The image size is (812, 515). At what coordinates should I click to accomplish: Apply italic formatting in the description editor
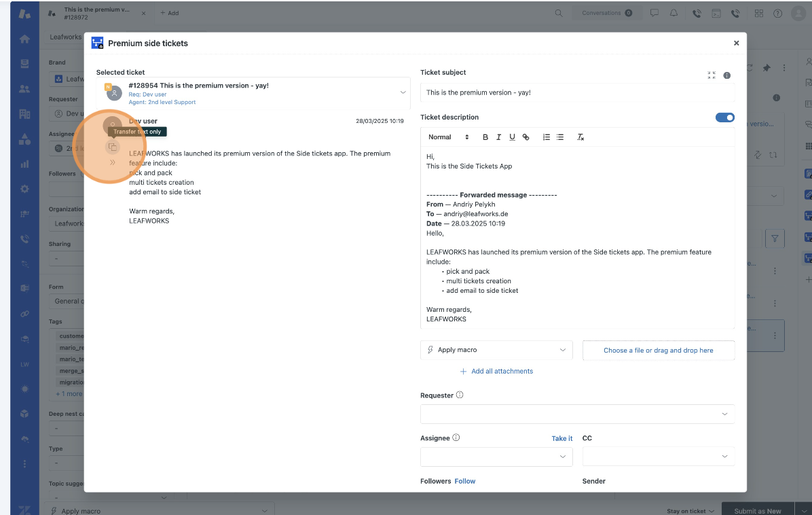coord(499,137)
